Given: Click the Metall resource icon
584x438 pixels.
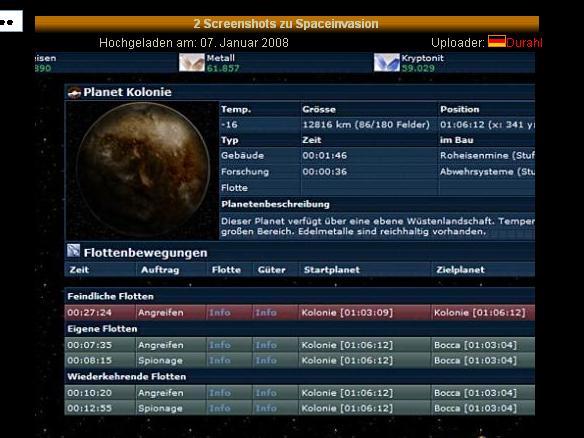Looking at the screenshot, I should [192, 63].
